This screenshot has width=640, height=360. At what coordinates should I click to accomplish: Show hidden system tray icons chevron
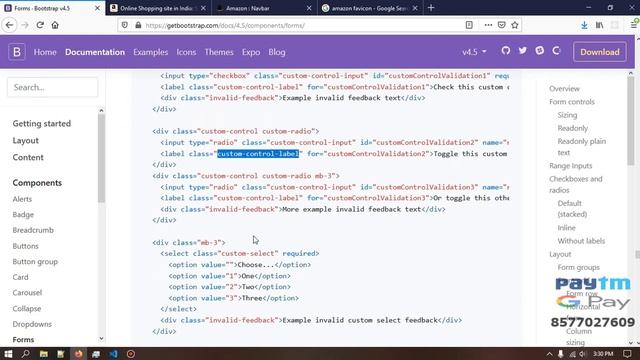tap(549, 354)
